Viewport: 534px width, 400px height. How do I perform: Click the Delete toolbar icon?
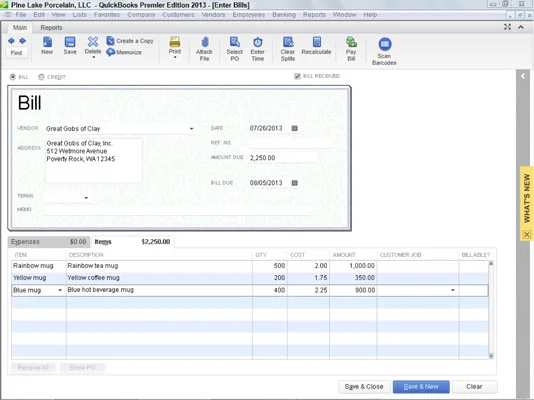pos(93,42)
